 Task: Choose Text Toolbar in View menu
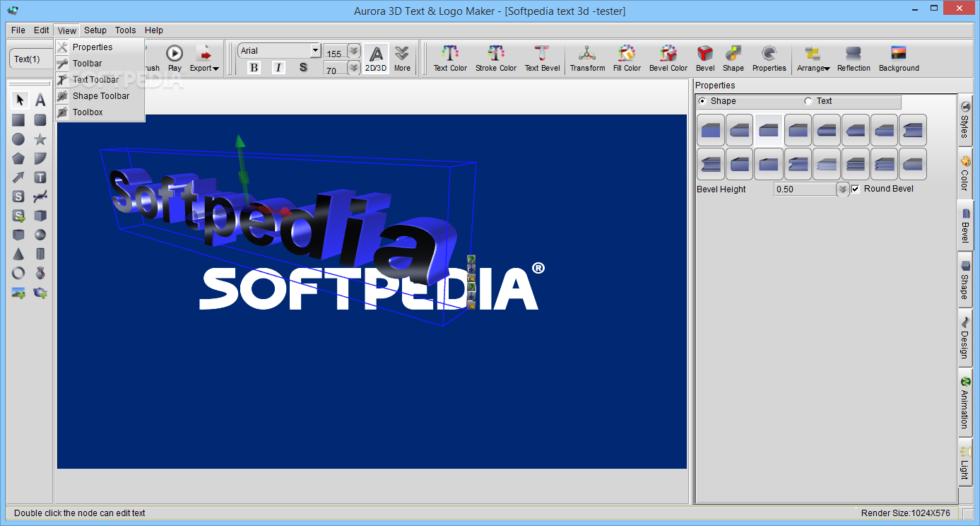100,80
